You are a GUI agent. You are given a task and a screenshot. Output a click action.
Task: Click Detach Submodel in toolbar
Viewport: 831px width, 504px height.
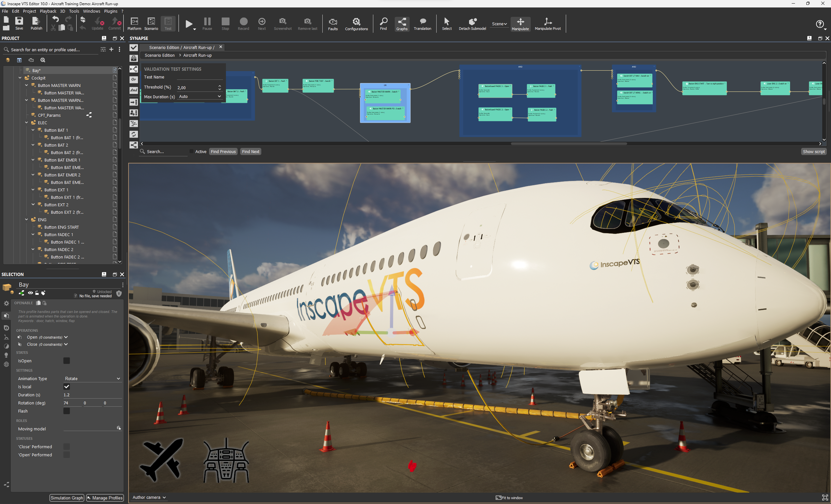coord(472,24)
